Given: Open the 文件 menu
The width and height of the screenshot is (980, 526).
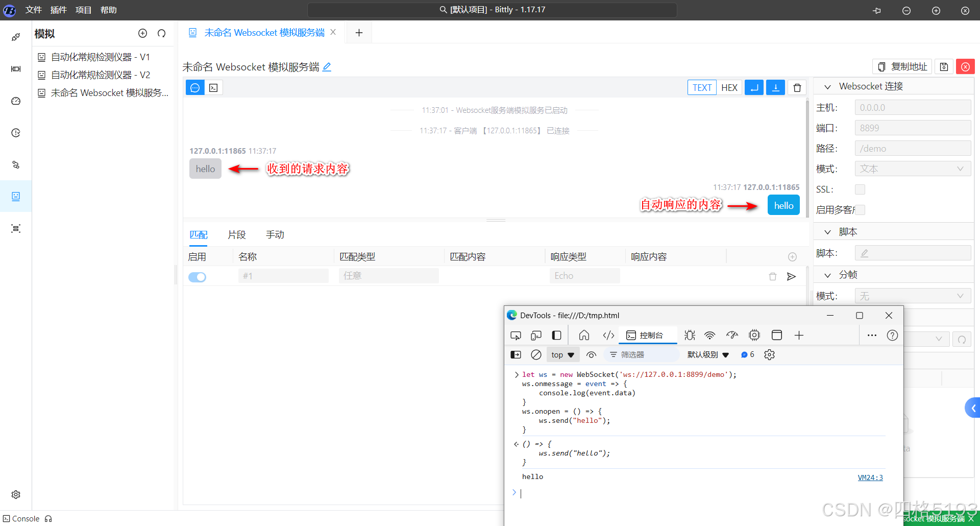Looking at the screenshot, I should pyautogui.click(x=34, y=10).
